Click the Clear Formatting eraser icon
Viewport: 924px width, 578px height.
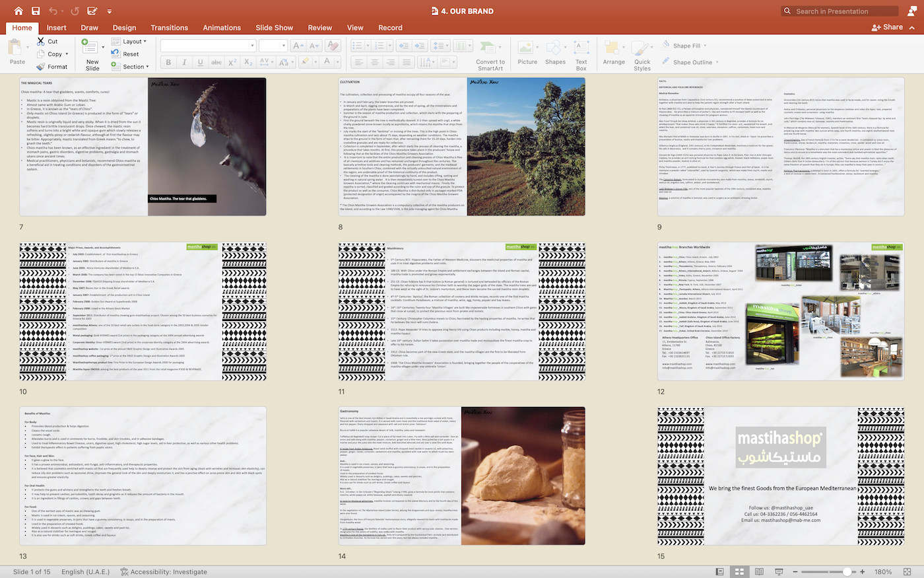pyautogui.click(x=333, y=46)
